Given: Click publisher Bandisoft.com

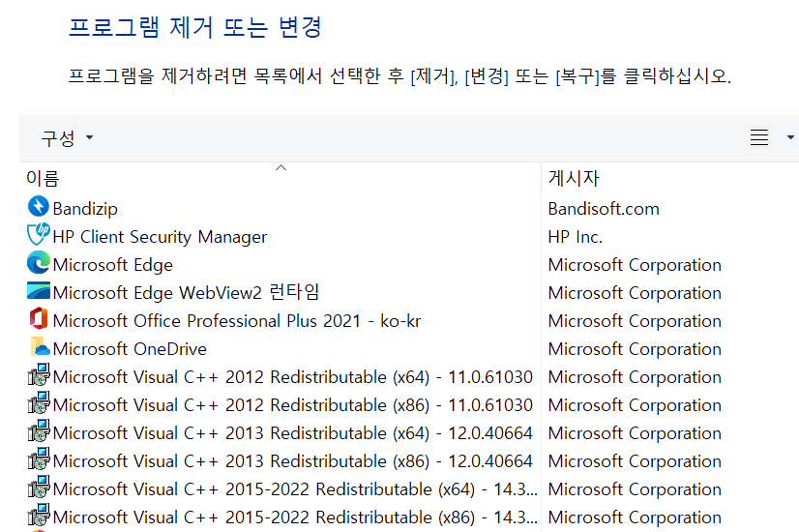Looking at the screenshot, I should click(x=604, y=209).
